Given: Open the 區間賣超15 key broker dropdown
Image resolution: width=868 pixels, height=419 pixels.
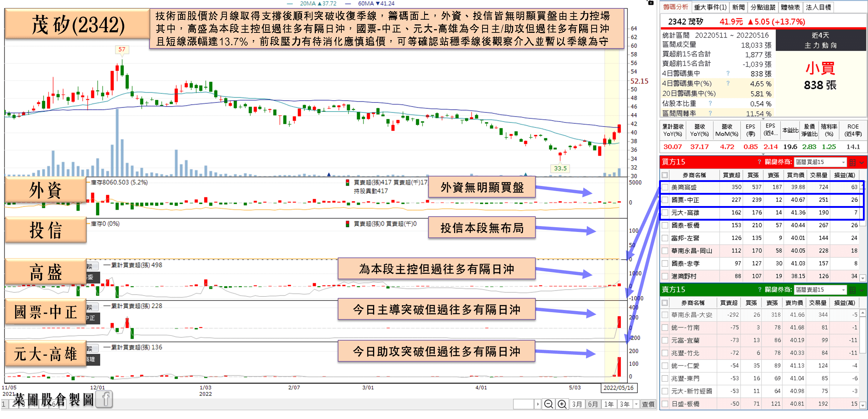Looking at the screenshot, I should coord(820,290).
